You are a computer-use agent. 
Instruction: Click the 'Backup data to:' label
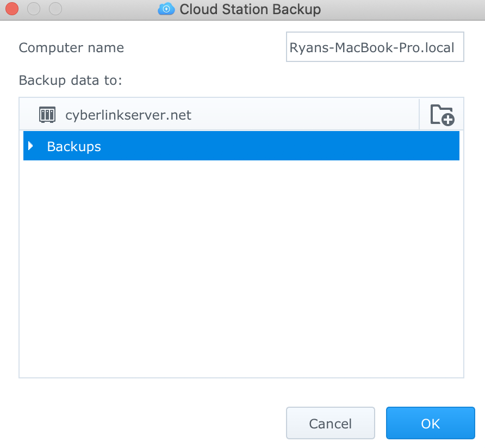pyautogui.click(x=71, y=80)
